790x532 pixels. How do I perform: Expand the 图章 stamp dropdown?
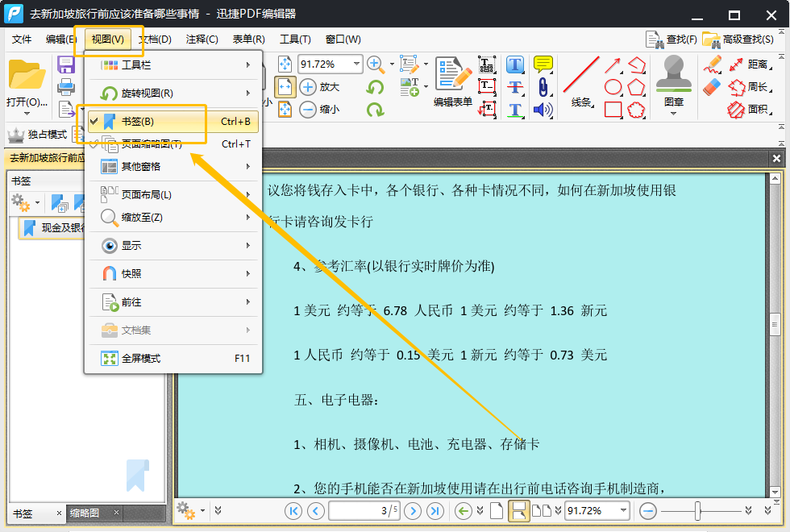coord(674,114)
